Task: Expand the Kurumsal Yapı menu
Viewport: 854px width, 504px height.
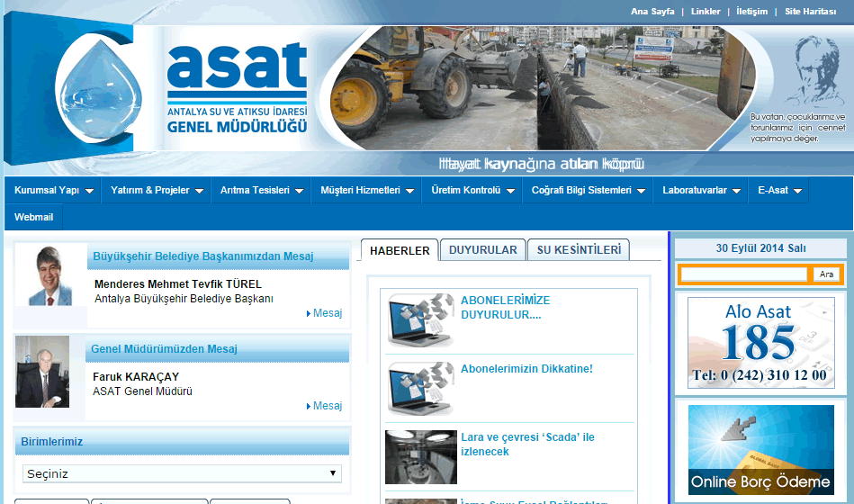Action: [x=53, y=190]
